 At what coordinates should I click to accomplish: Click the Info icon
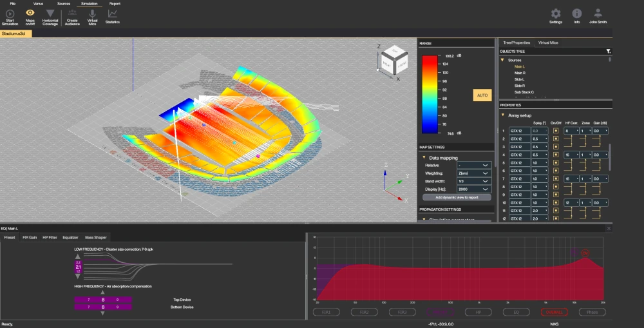tap(577, 14)
